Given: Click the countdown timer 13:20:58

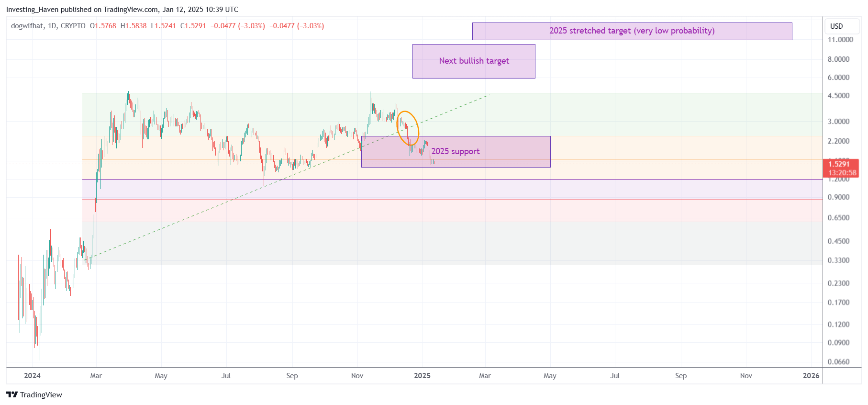Looking at the screenshot, I should point(842,173).
